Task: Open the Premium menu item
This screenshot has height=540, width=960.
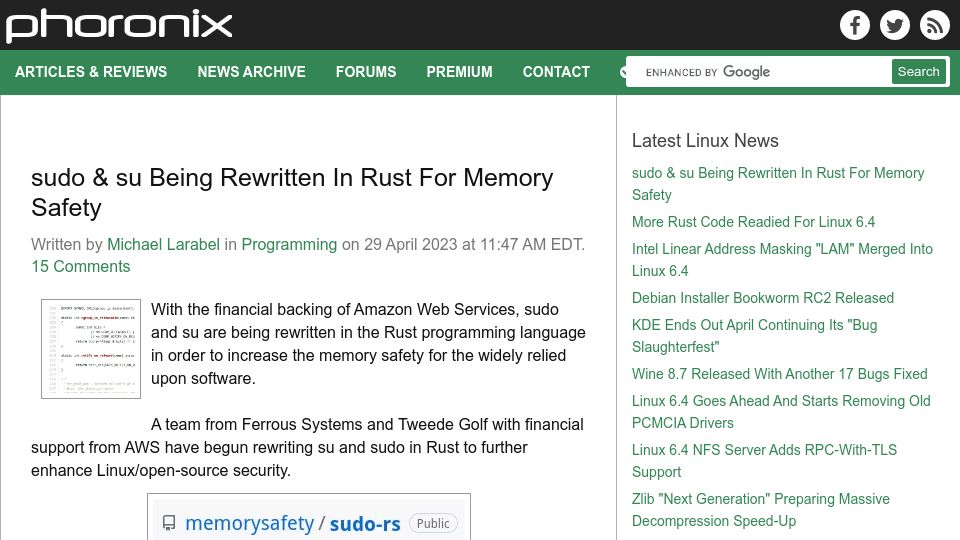Action: coord(459,72)
